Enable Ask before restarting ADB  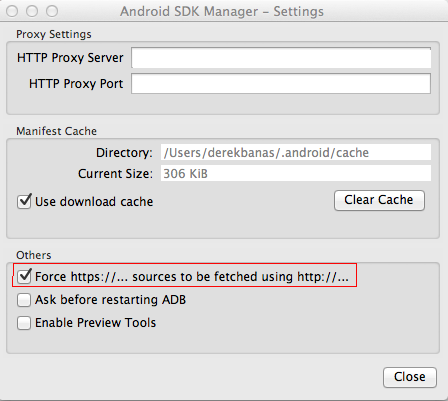pyautogui.click(x=24, y=300)
